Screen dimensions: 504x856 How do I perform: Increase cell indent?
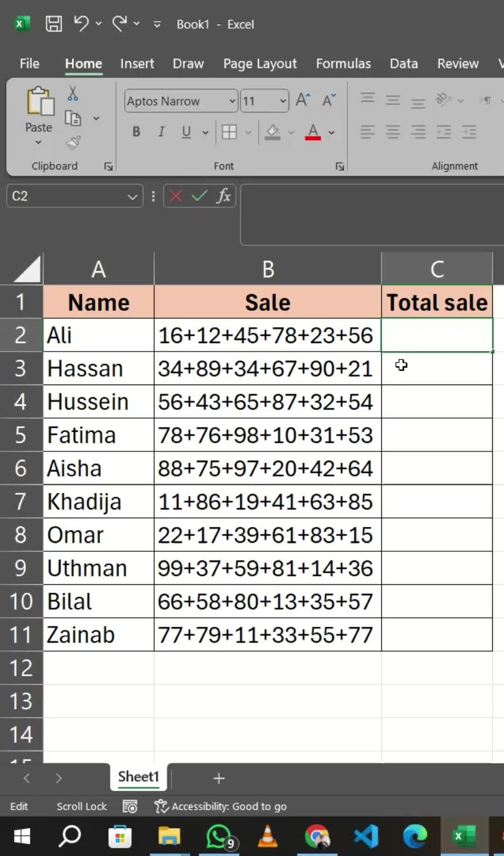point(469,132)
